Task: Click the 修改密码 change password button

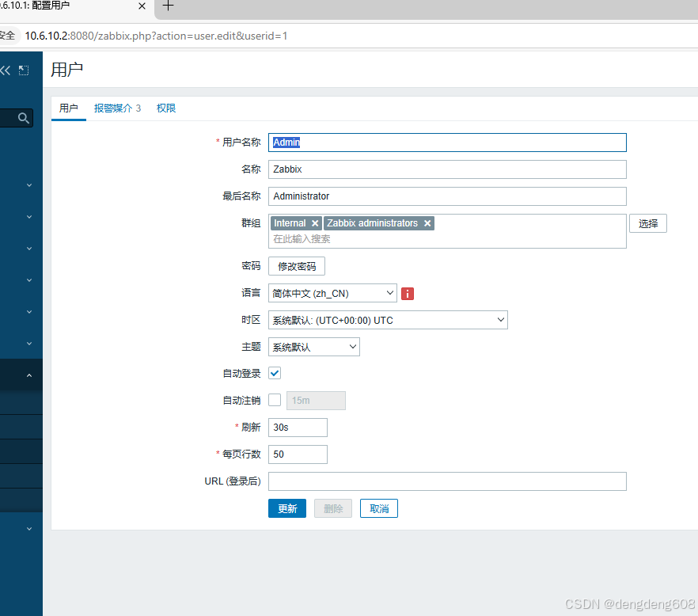Action: point(297,266)
